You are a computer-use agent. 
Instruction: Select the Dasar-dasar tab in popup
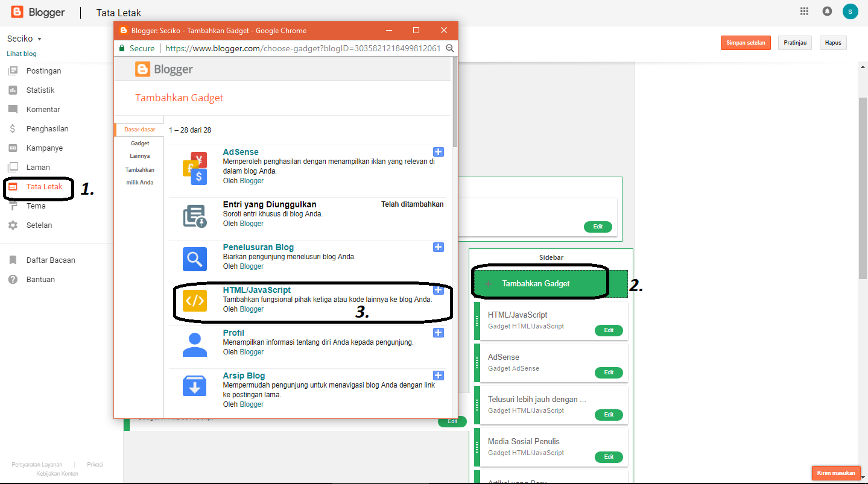click(x=139, y=129)
